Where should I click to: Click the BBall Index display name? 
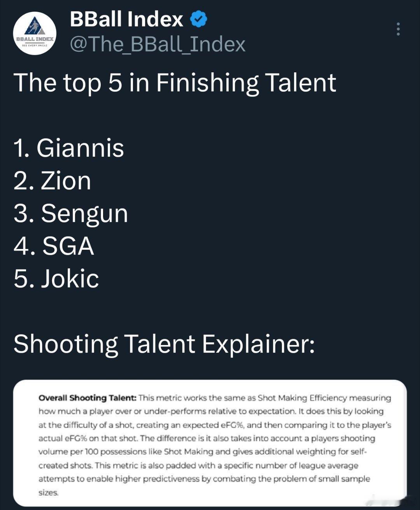click(x=126, y=19)
